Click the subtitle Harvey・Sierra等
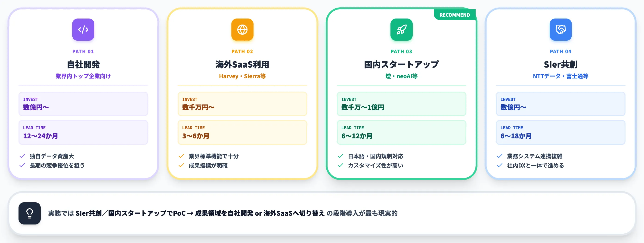Image resolution: width=644 pixels, height=243 pixels. coord(242,76)
